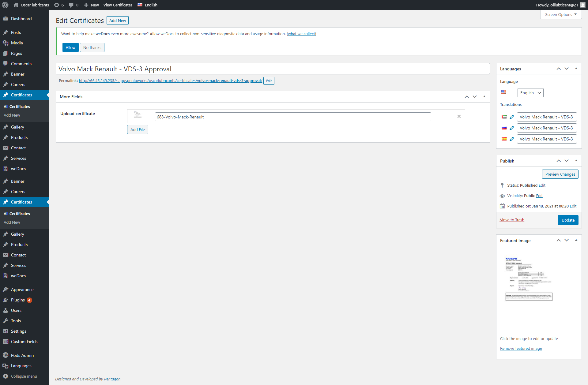Edit the Visibility setting link
The width and height of the screenshot is (588, 385).
539,196
